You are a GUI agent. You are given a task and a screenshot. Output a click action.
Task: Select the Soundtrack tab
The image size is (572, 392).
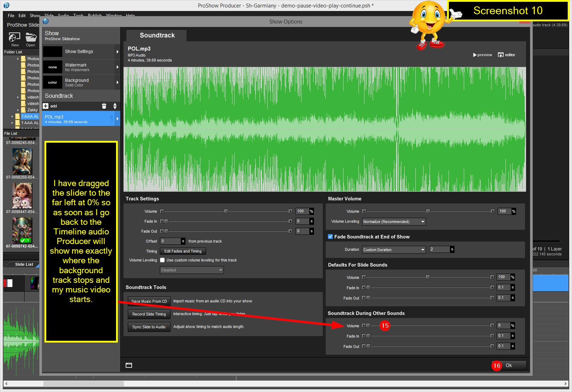coord(157,35)
